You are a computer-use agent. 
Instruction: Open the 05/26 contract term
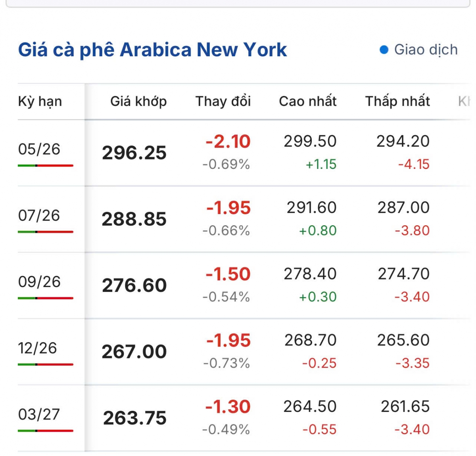(39, 149)
